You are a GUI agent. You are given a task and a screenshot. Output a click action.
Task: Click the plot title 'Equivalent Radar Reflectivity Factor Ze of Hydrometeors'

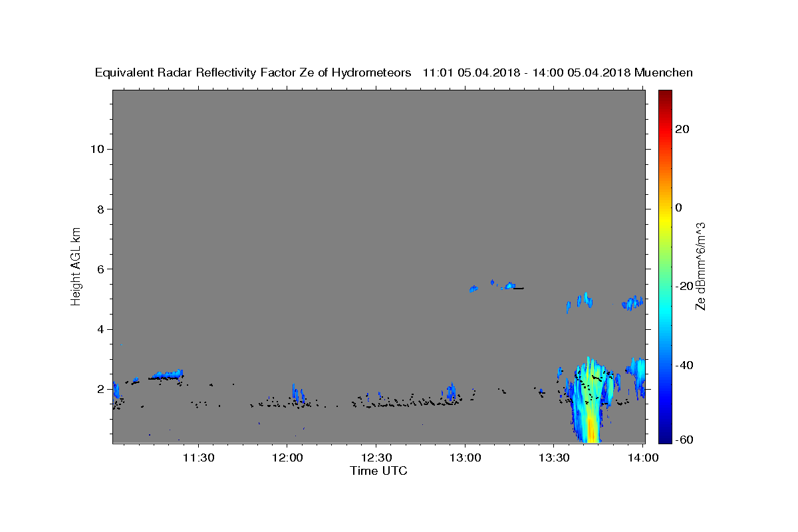point(253,73)
